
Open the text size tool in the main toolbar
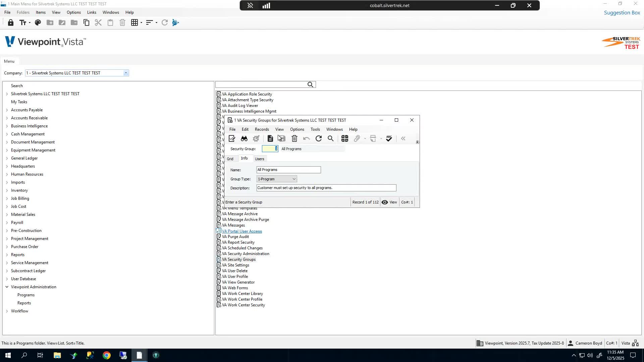[x=23, y=23]
